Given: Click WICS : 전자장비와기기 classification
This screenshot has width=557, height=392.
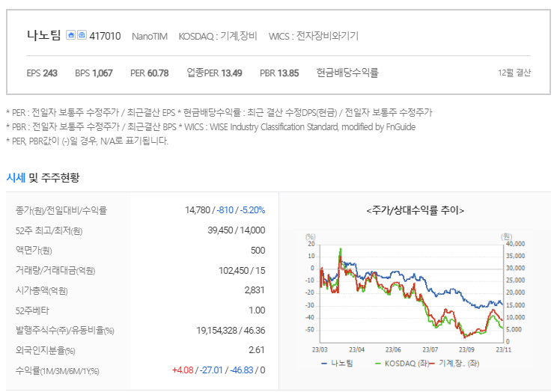Looking at the screenshot, I should pyautogui.click(x=314, y=36).
